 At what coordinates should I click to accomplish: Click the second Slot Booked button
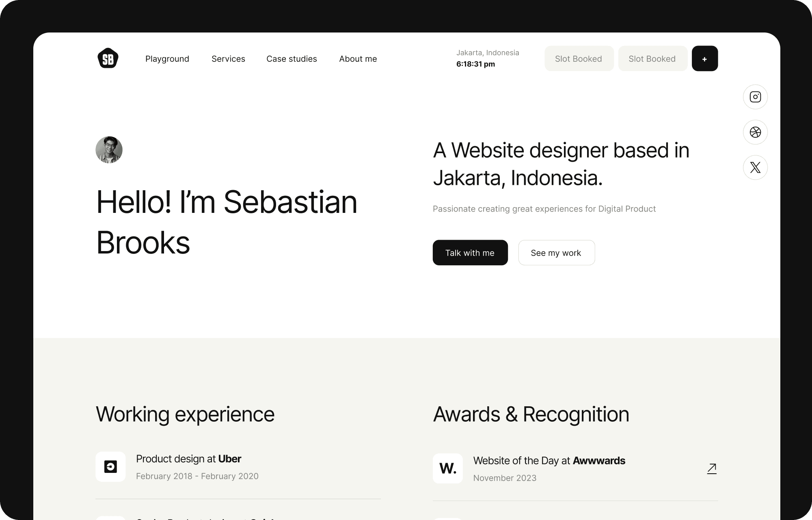652,58
